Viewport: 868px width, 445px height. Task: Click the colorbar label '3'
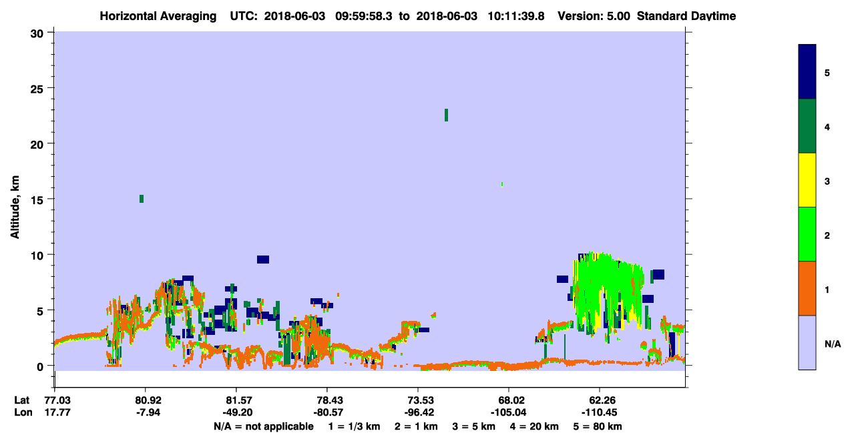827,180
